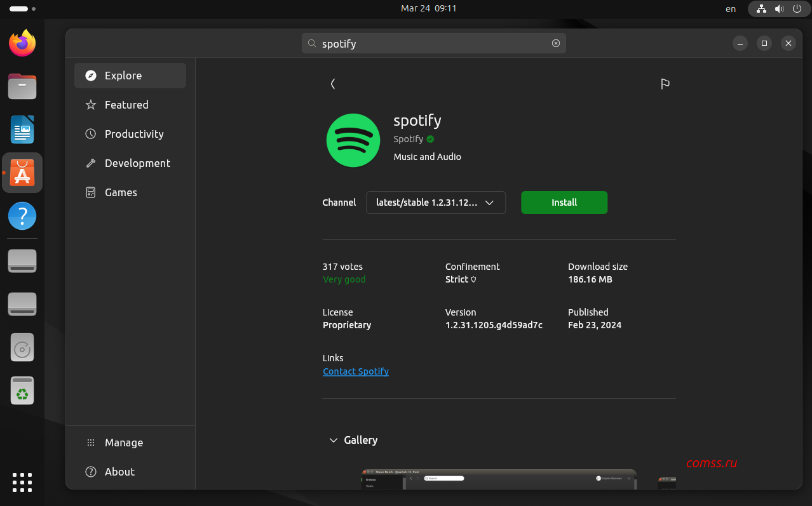Go to the Productivity category
812x506 pixels.
[x=134, y=134]
